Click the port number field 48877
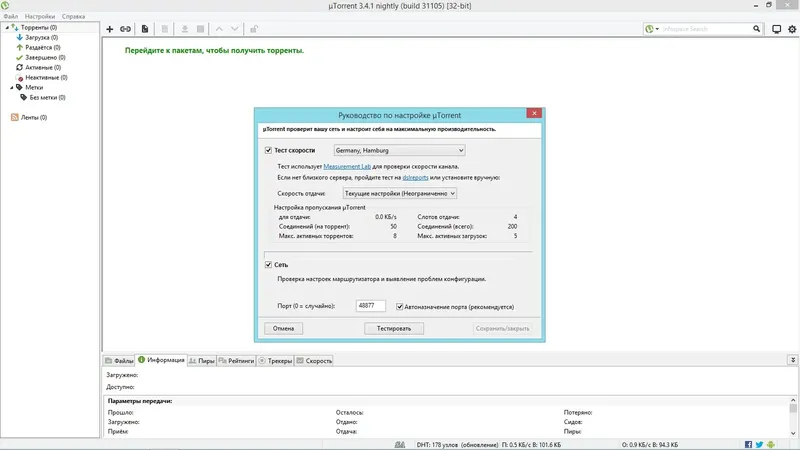Screen dimensions: 800x450 [370, 306]
